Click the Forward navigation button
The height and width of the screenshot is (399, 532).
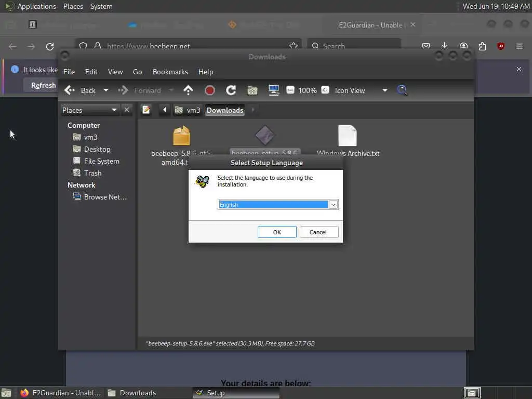tap(139, 90)
